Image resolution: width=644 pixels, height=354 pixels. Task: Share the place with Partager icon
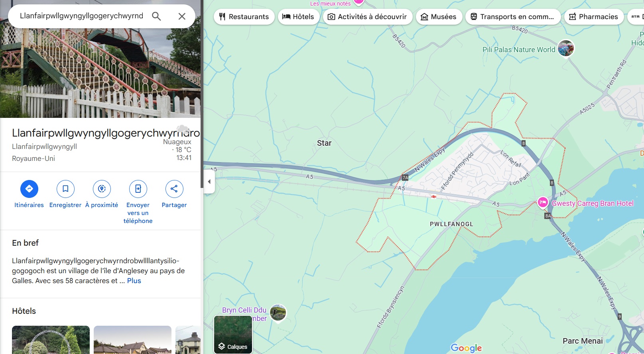click(174, 189)
